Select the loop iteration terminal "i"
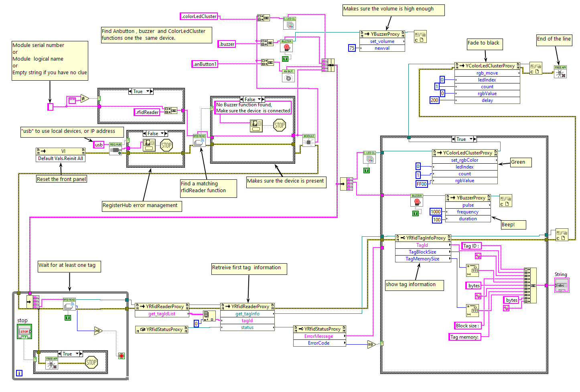The width and height of the screenshot is (580, 392). pyautogui.click(x=19, y=373)
